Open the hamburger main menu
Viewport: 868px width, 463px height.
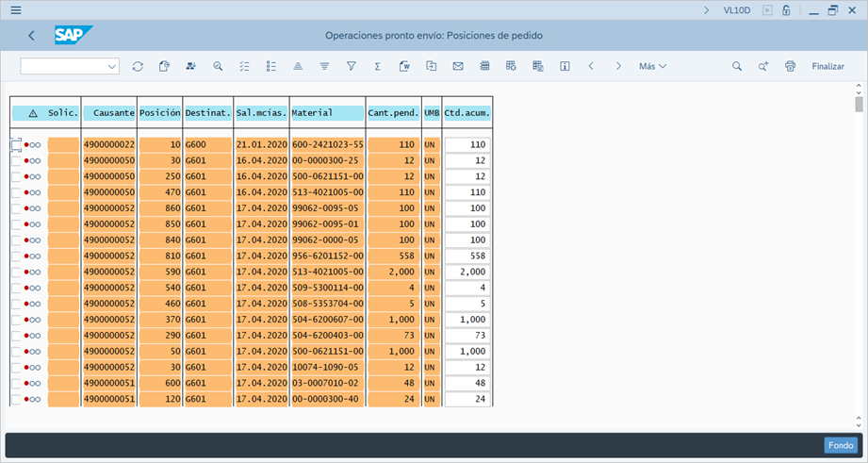click(16, 10)
